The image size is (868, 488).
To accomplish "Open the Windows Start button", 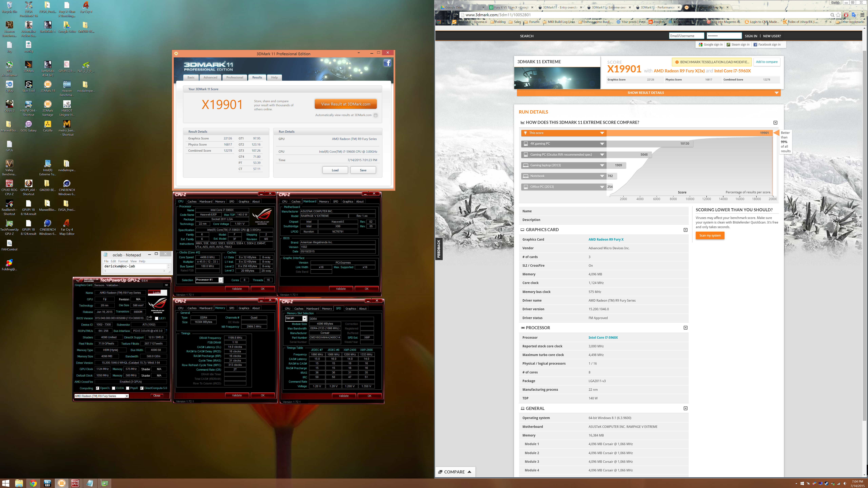I will click(6, 483).
